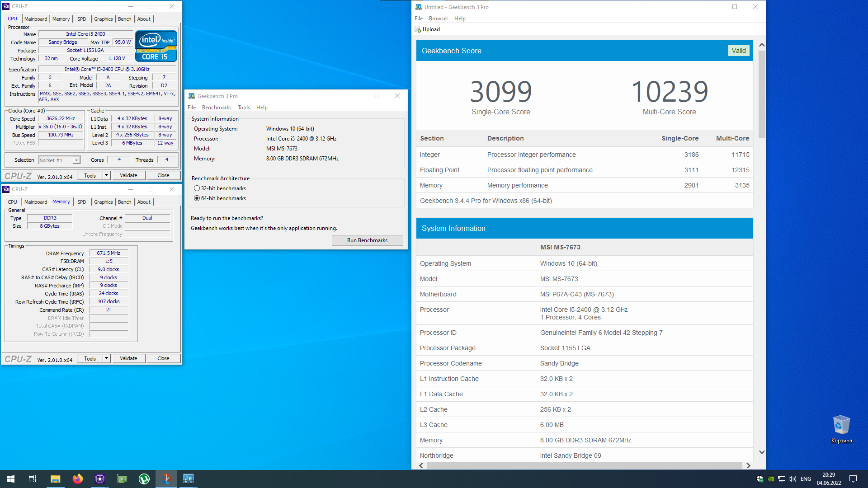This screenshot has height=488, width=868.
Task: Open the notification center icon
Action: (x=853, y=479)
